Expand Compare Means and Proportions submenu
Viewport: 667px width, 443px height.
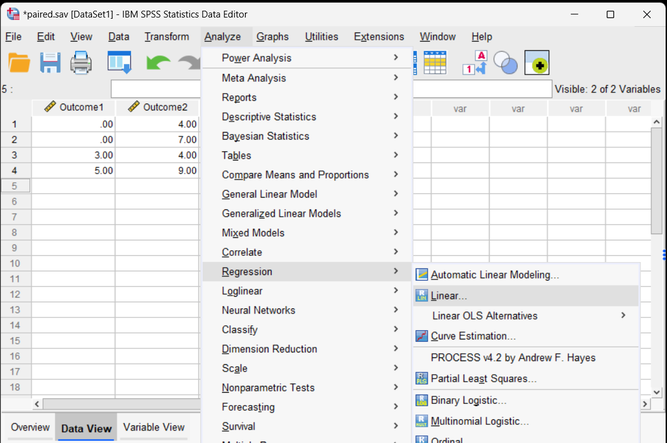[307, 175]
